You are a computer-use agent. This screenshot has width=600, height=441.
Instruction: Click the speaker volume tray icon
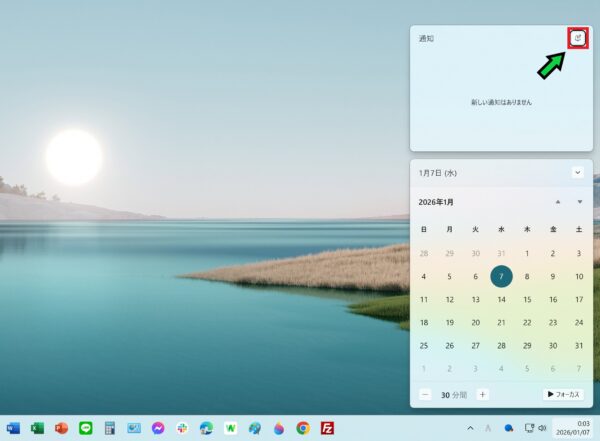[542, 428]
